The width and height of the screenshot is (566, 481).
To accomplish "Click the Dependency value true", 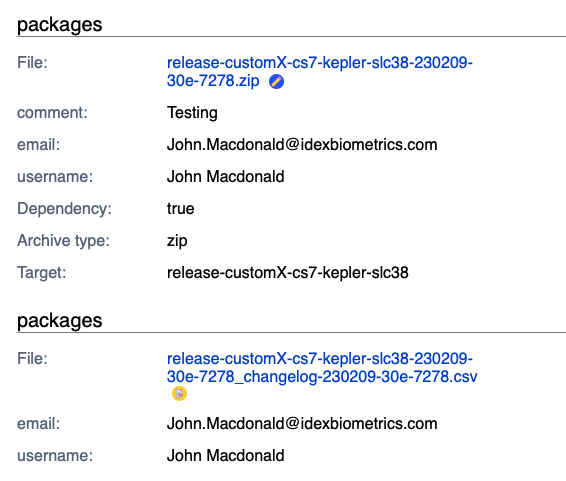I will pos(180,209).
